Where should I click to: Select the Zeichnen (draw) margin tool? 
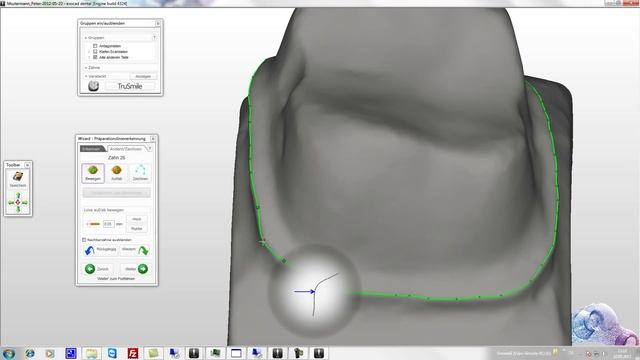click(140, 173)
